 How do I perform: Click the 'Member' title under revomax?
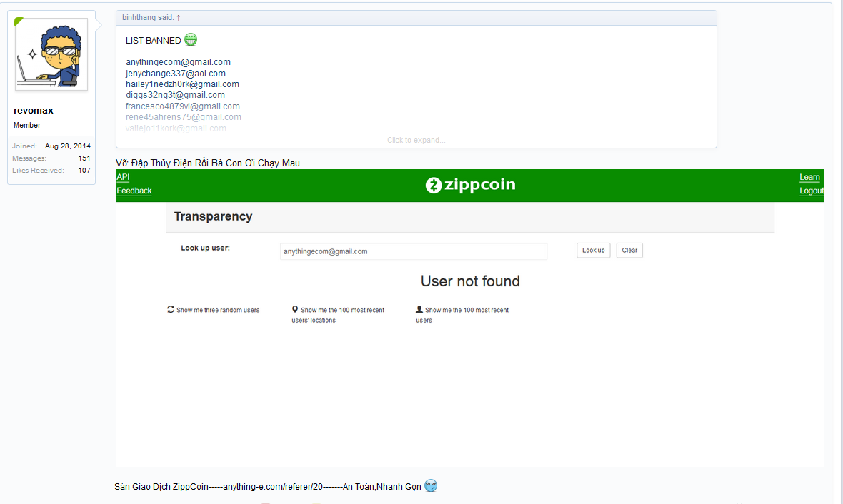[27, 125]
